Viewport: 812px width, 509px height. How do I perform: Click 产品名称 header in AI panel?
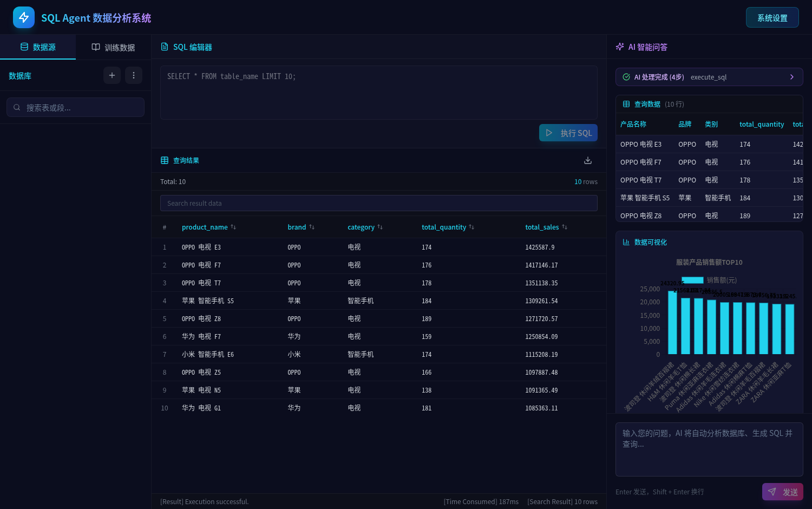(633, 124)
